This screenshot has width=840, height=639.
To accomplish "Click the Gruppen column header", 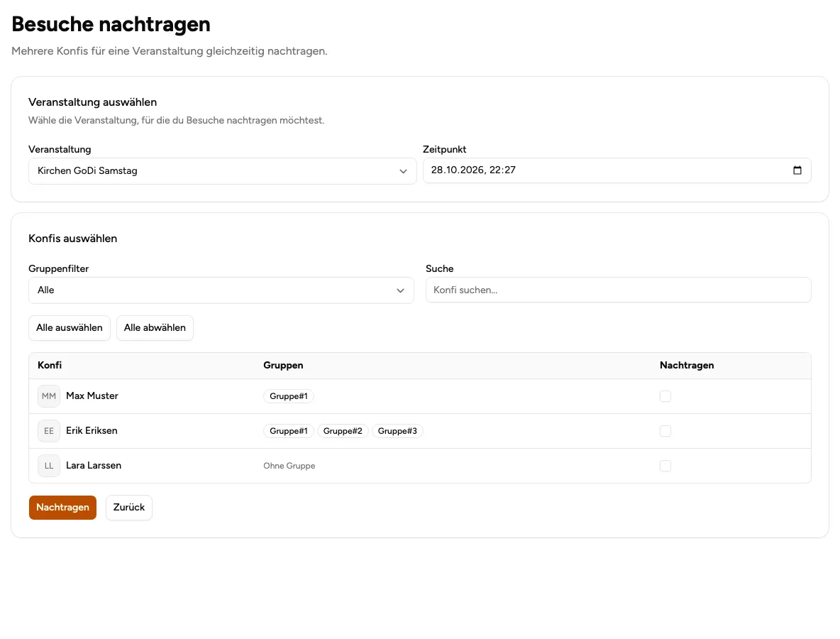I will 283,365.
